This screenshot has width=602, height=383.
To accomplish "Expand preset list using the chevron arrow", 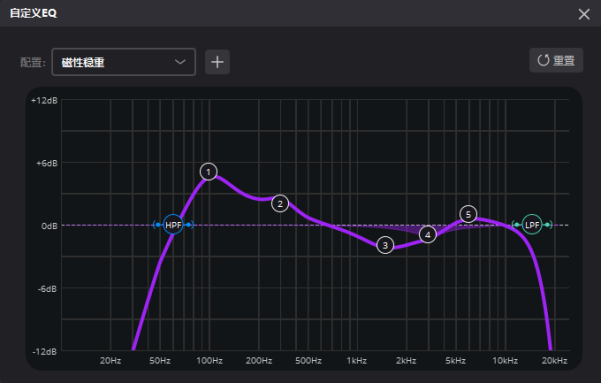I will [x=180, y=62].
